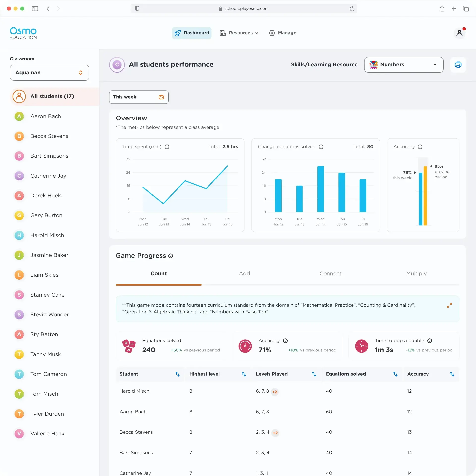Screen dimensions: 476x476
Task: Go to the Dashboard nav item
Action: (192, 33)
